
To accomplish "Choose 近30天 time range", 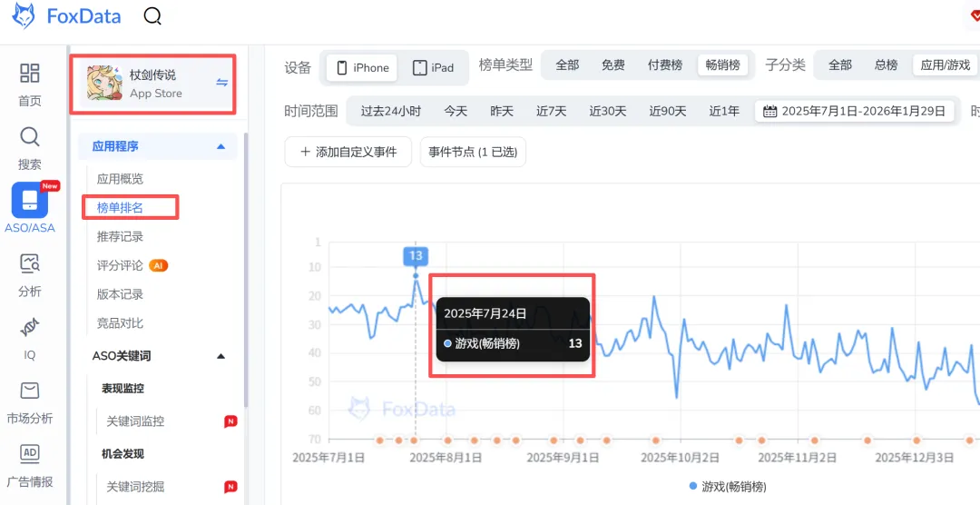I will 607,112.
